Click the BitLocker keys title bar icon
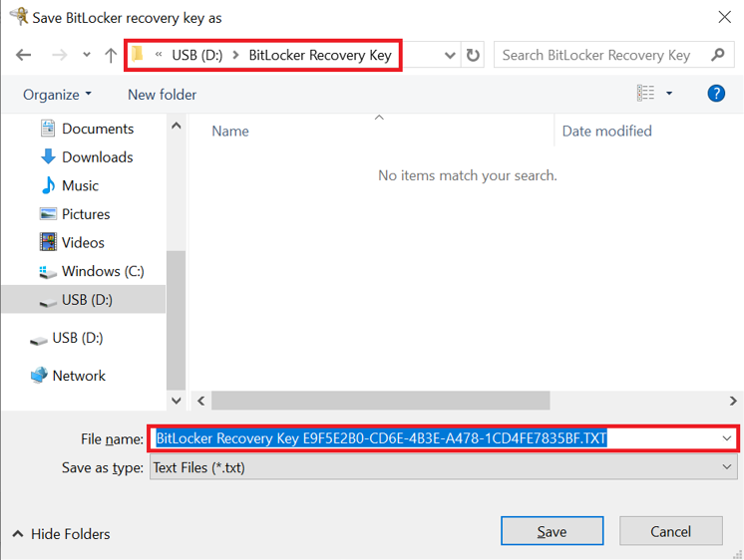This screenshot has width=744, height=560. click(19, 16)
